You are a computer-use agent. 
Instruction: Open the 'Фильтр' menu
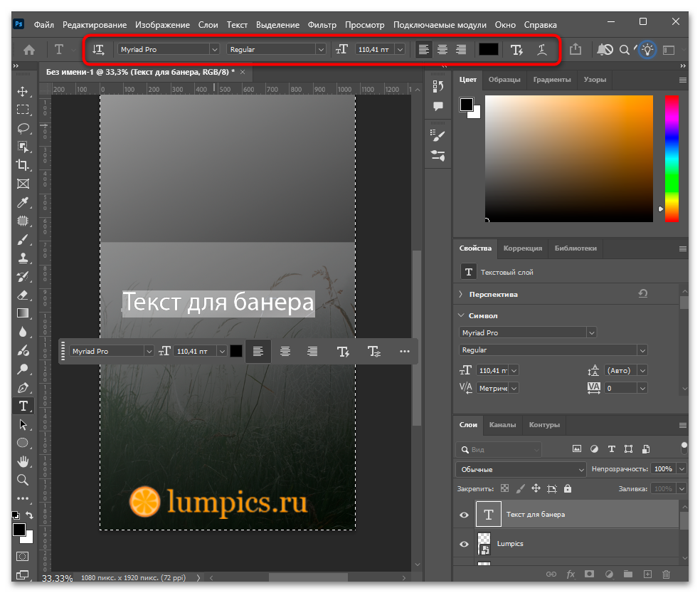[x=322, y=25]
